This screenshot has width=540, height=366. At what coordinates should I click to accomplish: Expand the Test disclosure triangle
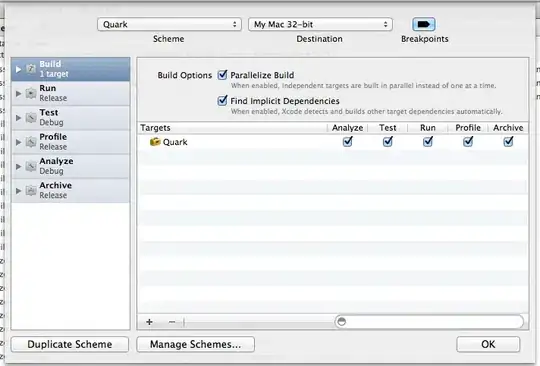[x=18, y=118]
